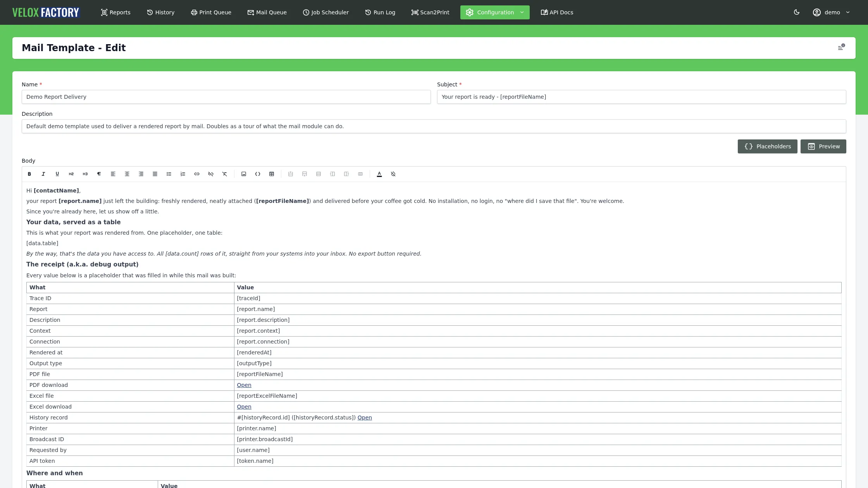Insert bullet list
The width and height of the screenshot is (868, 488).
click(x=169, y=174)
